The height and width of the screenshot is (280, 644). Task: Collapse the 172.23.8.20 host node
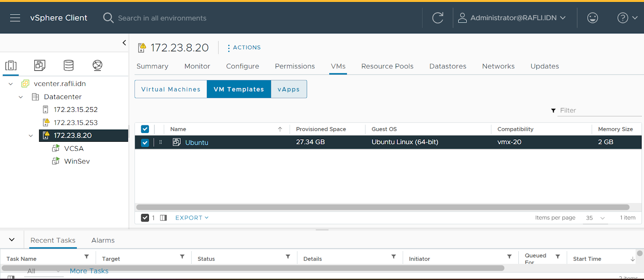(31, 136)
